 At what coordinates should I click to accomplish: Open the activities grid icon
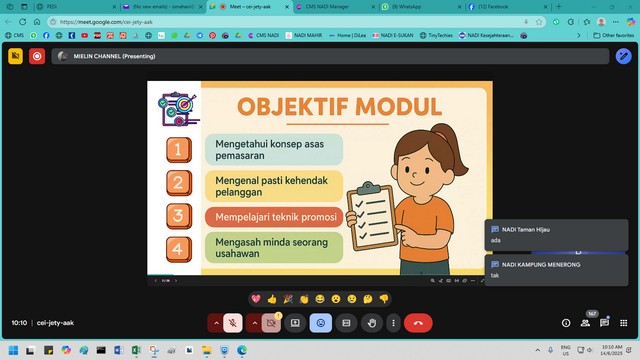(x=623, y=323)
